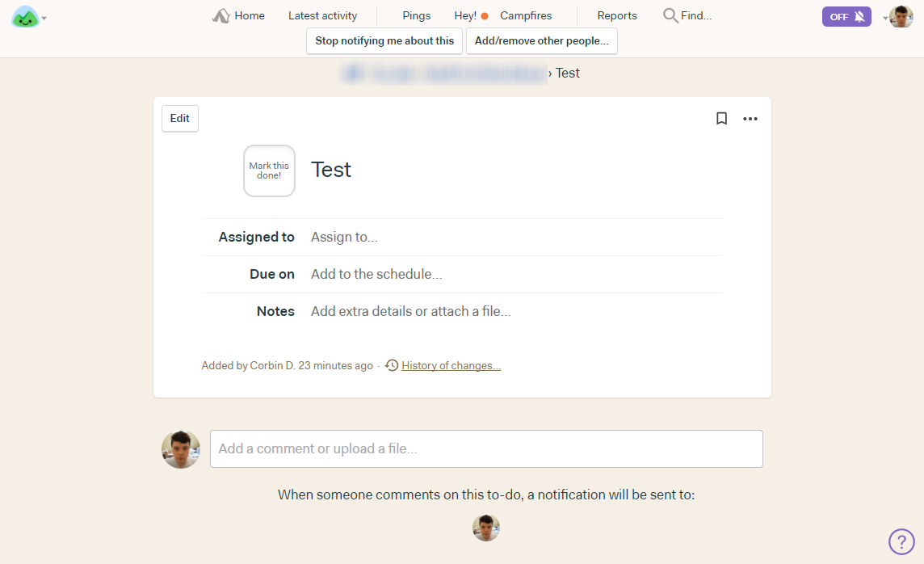Mark this to-do done
Viewport: 924px width, 564px height.
click(269, 170)
